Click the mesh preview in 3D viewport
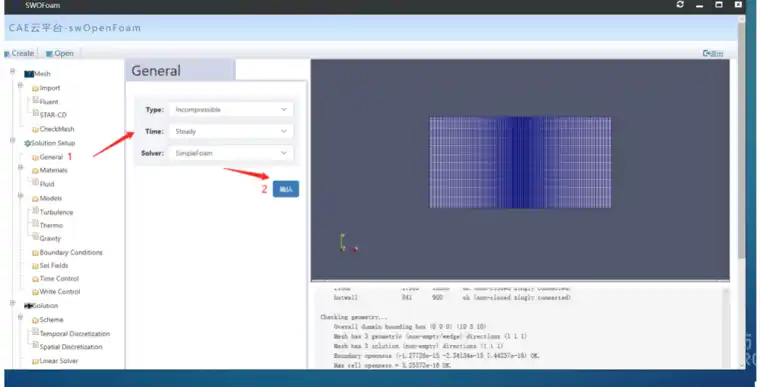 [520, 162]
